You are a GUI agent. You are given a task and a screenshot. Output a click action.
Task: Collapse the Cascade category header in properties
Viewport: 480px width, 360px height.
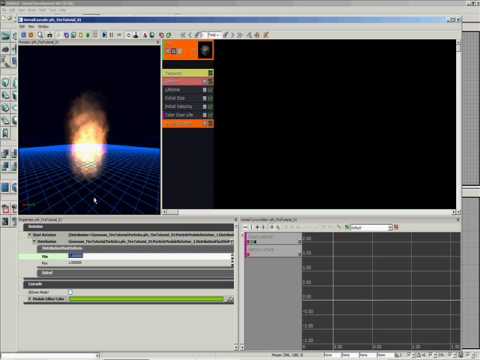tap(128, 284)
